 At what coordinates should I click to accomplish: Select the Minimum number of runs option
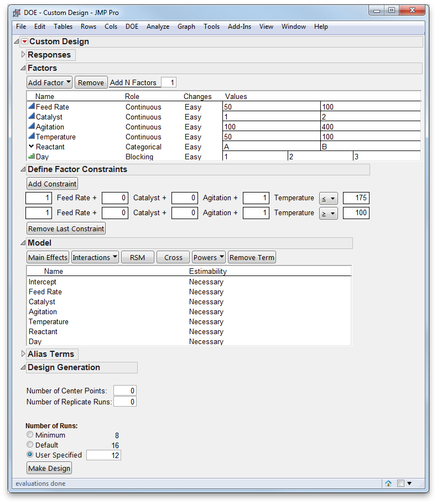(30, 435)
